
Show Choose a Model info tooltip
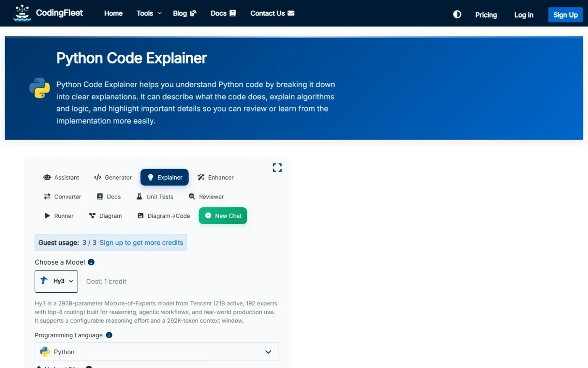coord(91,262)
